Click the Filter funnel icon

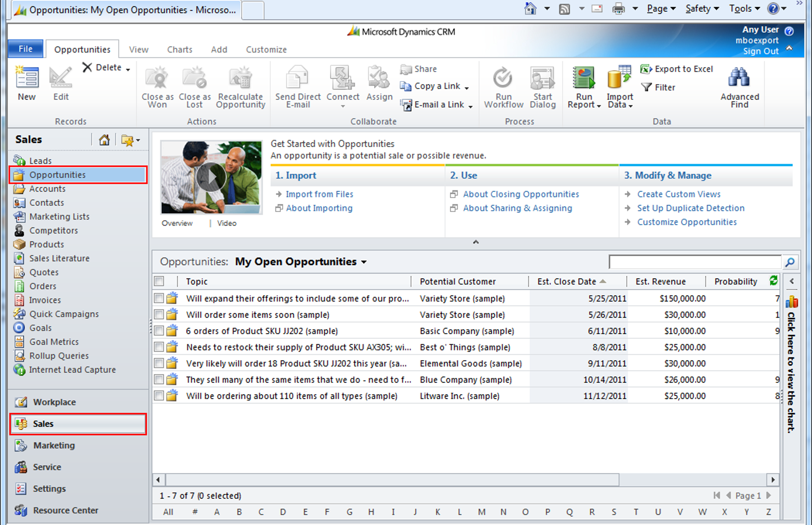646,87
